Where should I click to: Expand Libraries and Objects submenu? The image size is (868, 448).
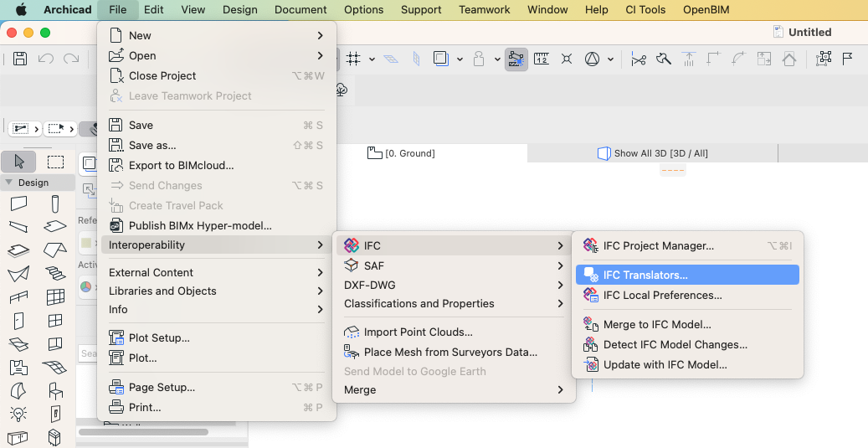pos(217,291)
